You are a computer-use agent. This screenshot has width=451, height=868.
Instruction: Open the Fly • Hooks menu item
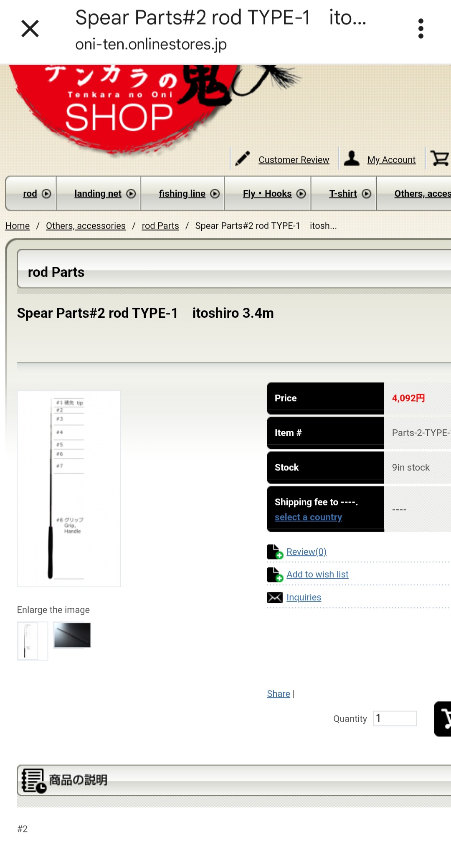(x=267, y=194)
